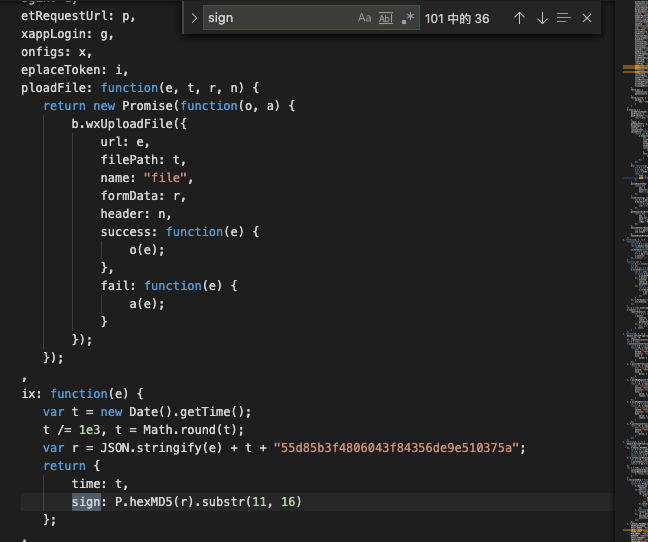Toggle Match Case in find widget
Image resolution: width=648 pixels, height=542 pixels.
(x=364, y=18)
